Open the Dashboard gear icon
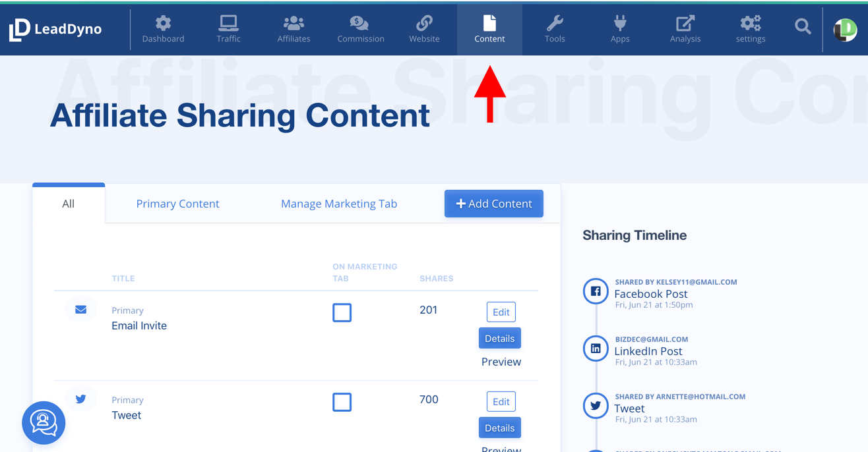This screenshot has height=452, width=868. coord(163,24)
